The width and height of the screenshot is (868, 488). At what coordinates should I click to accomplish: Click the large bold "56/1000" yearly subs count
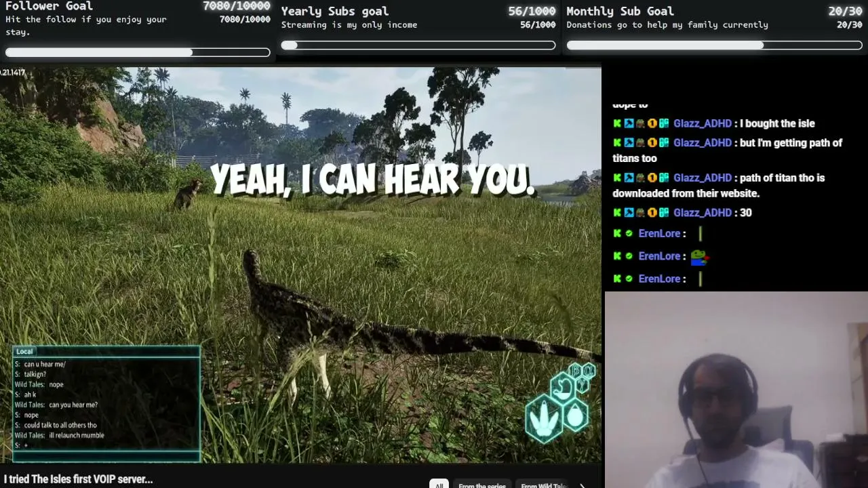(x=532, y=11)
